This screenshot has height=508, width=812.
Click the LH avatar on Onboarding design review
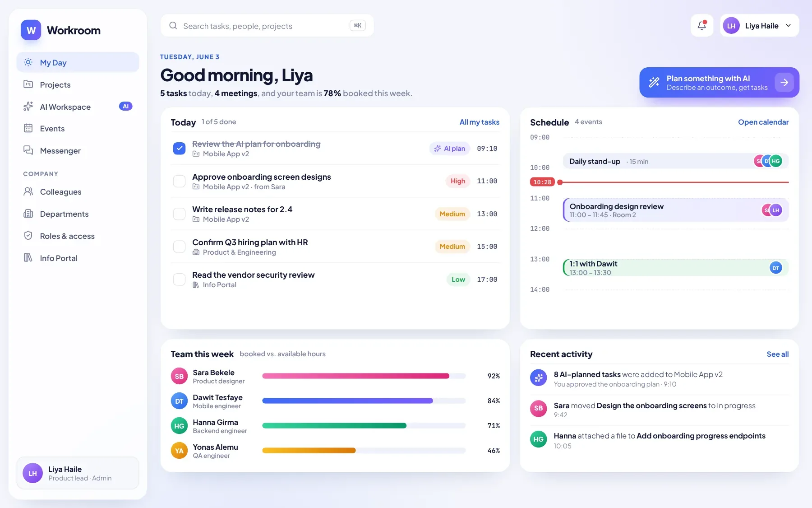[776, 210]
